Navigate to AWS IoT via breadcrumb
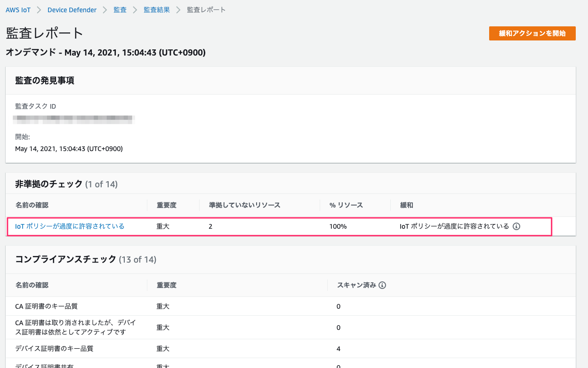Image resolution: width=588 pixels, height=368 pixels. coord(18,9)
